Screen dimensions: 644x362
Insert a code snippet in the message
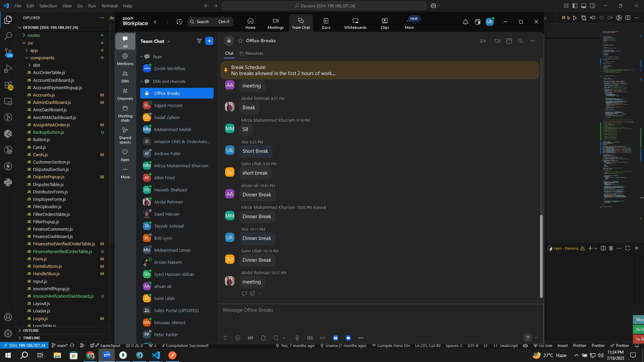click(x=323, y=338)
